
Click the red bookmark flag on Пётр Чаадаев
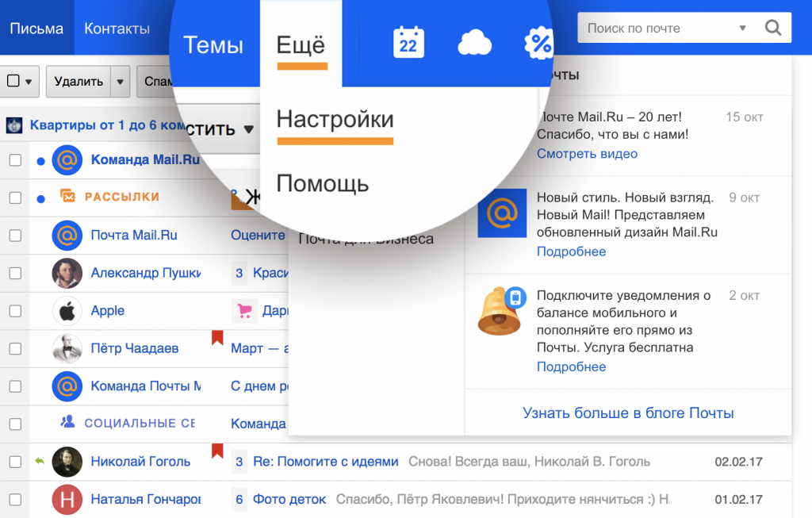pos(217,339)
